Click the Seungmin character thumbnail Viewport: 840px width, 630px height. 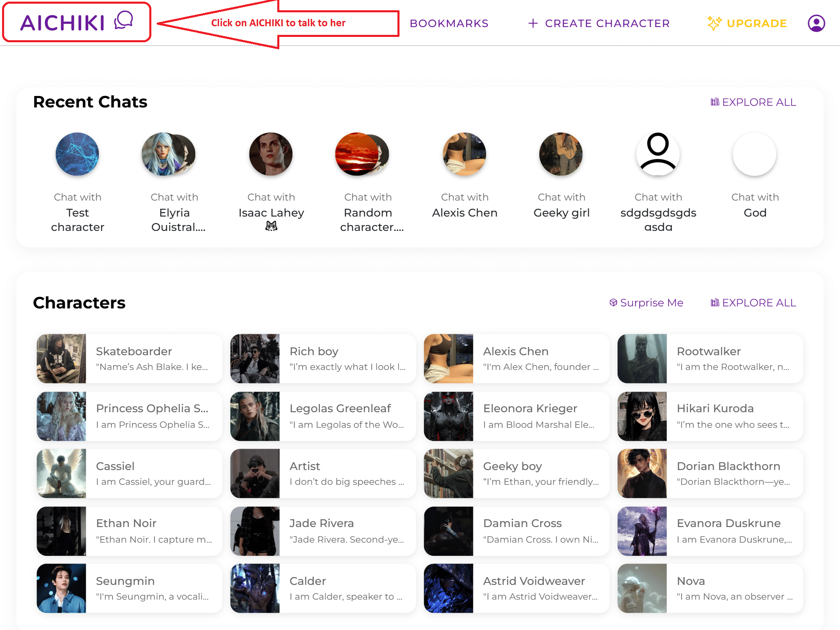[62, 588]
